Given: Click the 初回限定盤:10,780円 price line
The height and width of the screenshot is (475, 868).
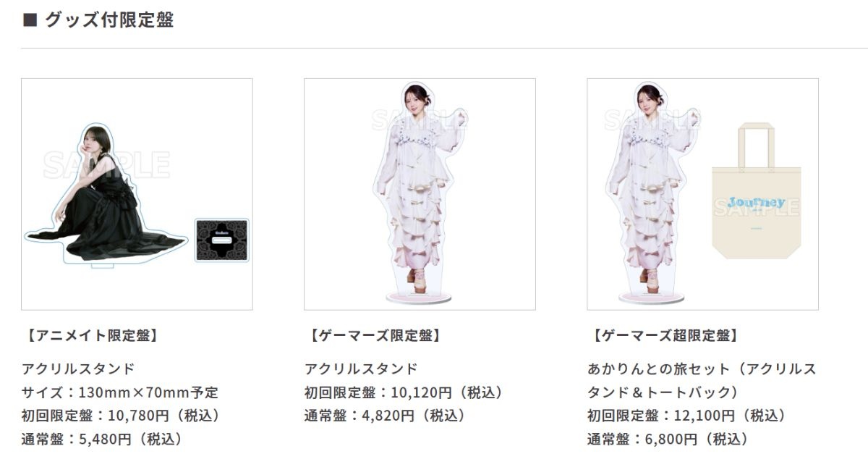Looking at the screenshot, I should click(121, 416).
